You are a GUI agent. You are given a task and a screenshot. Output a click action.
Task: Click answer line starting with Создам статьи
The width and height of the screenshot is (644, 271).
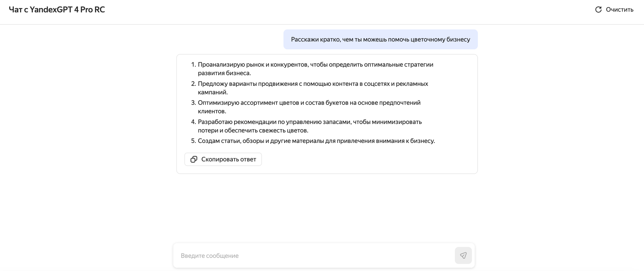[316, 141]
